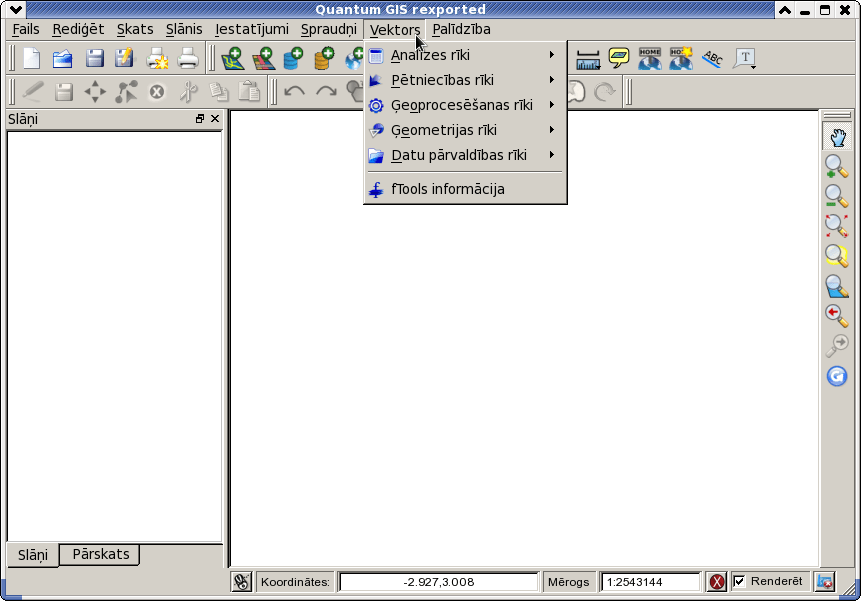This screenshot has height=601, width=861.
Task: Save project using the floppy disk icon
Action: click(94, 58)
